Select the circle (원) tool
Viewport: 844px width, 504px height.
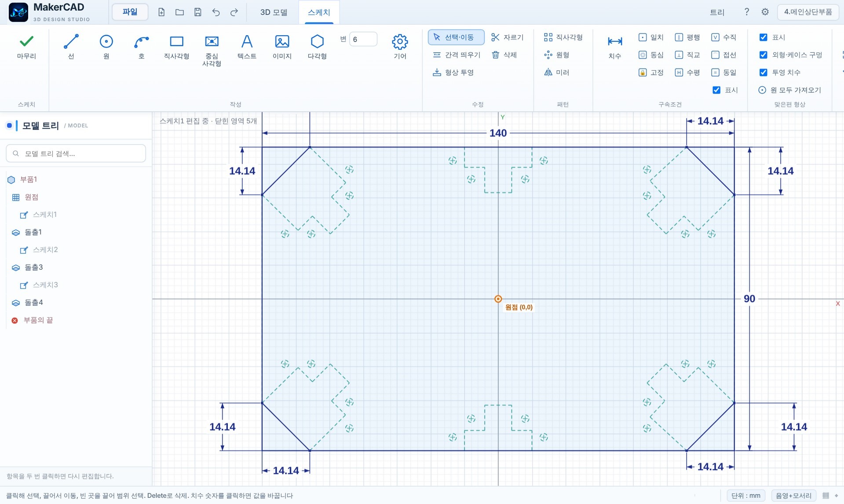pyautogui.click(x=106, y=47)
